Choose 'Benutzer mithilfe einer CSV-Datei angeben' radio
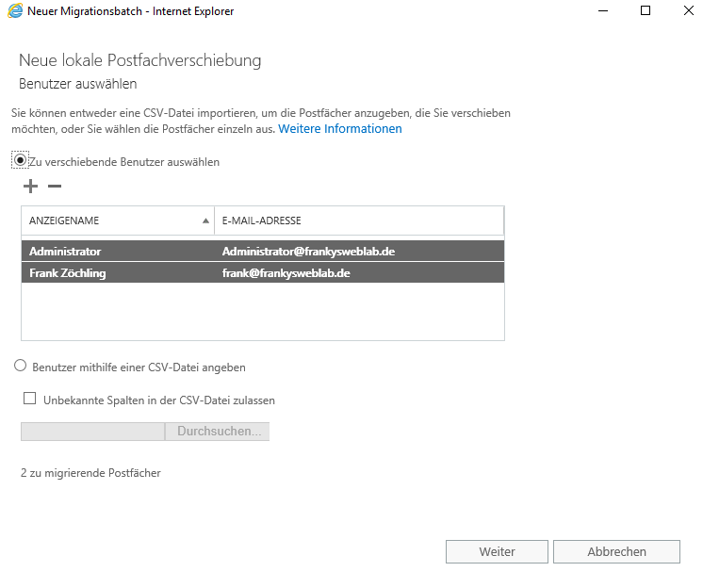 pyautogui.click(x=21, y=367)
